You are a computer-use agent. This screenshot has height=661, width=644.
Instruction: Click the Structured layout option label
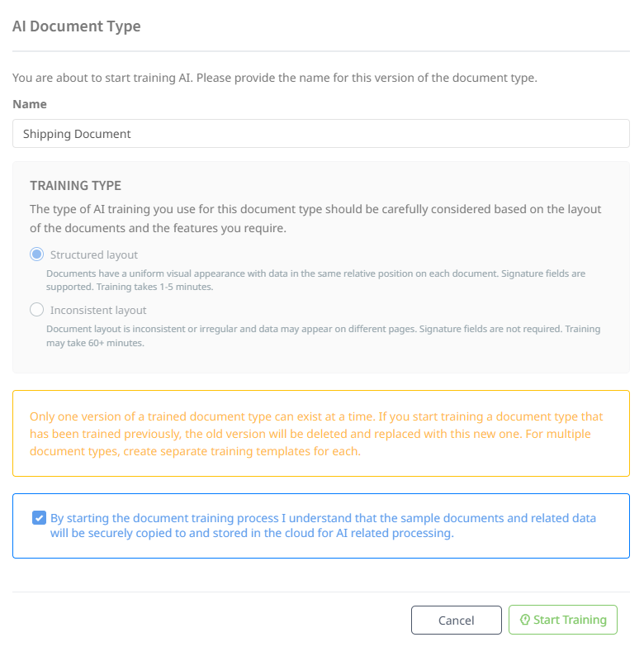point(85,254)
